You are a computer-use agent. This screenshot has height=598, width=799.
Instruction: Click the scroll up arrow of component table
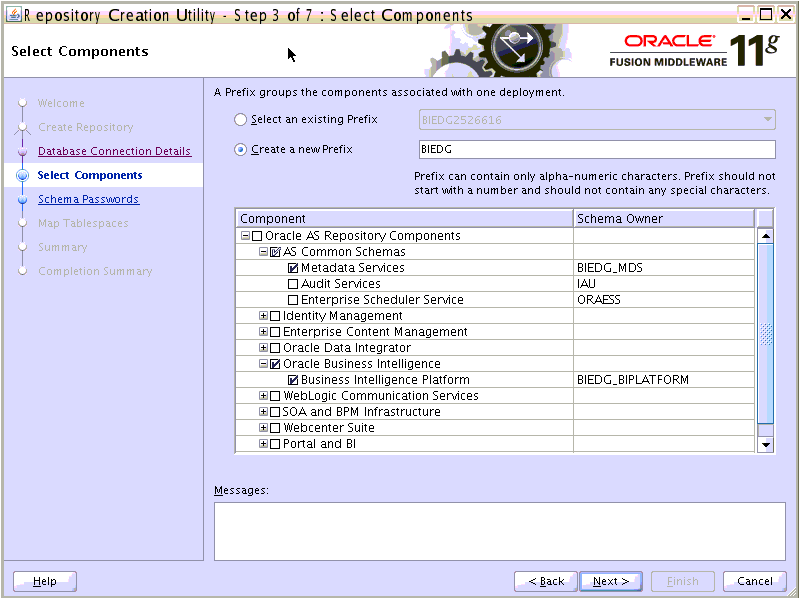[765, 236]
